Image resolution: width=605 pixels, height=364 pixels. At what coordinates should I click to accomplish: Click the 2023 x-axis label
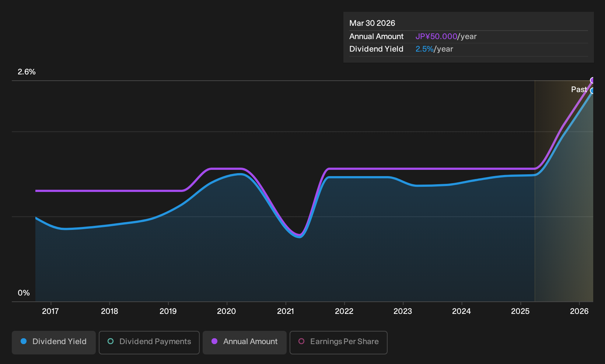pyautogui.click(x=403, y=311)
